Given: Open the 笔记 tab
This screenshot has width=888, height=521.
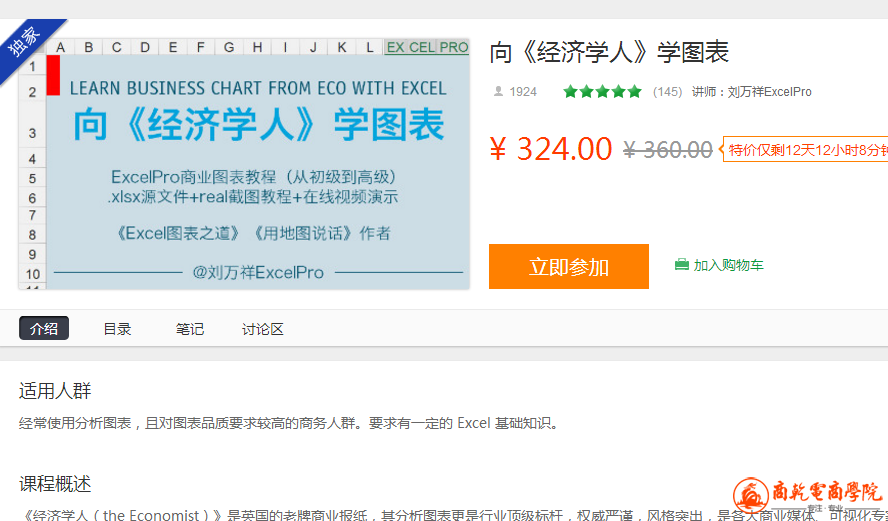Looking at the screenshot, I should pos(190,329).
